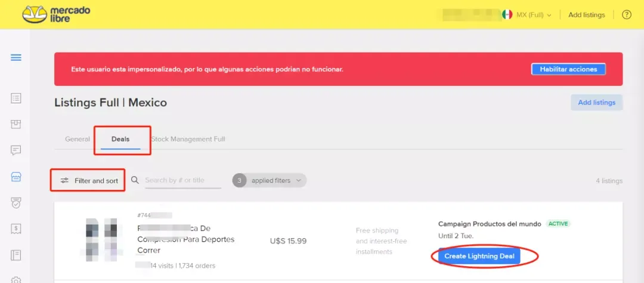Screen dimensions: 644x283
Task: Click the Mercado Libre logo
Action: click(56, 14)
